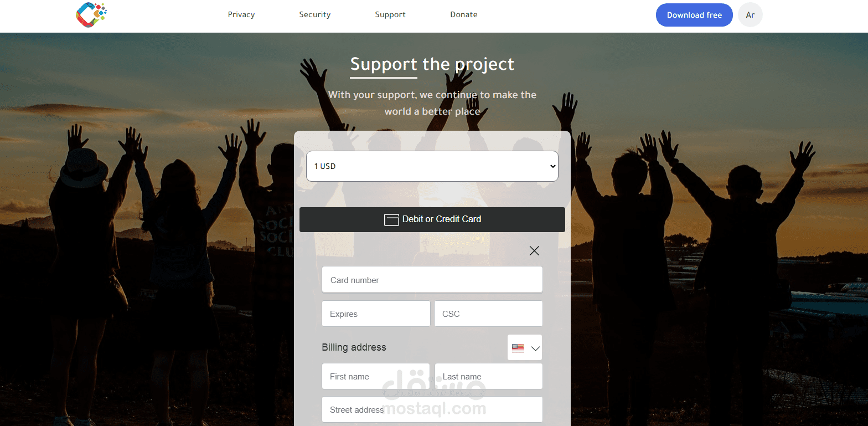Open the 1 USD amount dropdown
Screen dimensions: 868x426
click(x=432, y=166)
